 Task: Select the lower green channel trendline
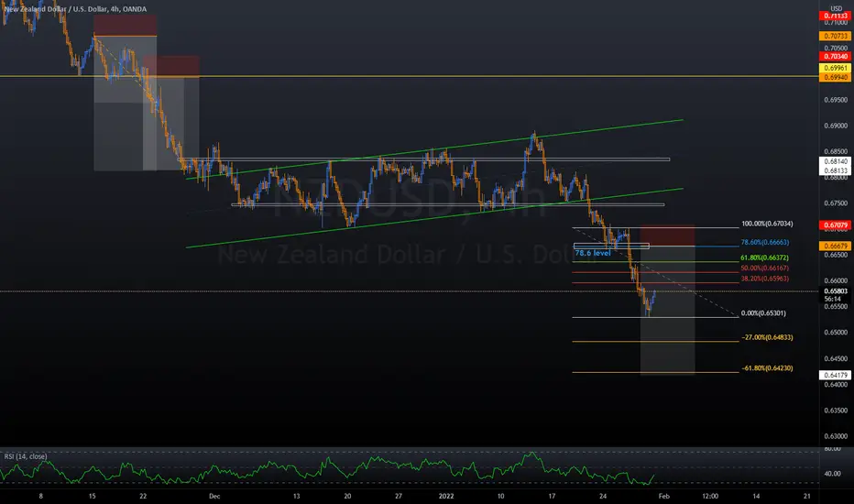pyautogui.click(x=434, y=218)
